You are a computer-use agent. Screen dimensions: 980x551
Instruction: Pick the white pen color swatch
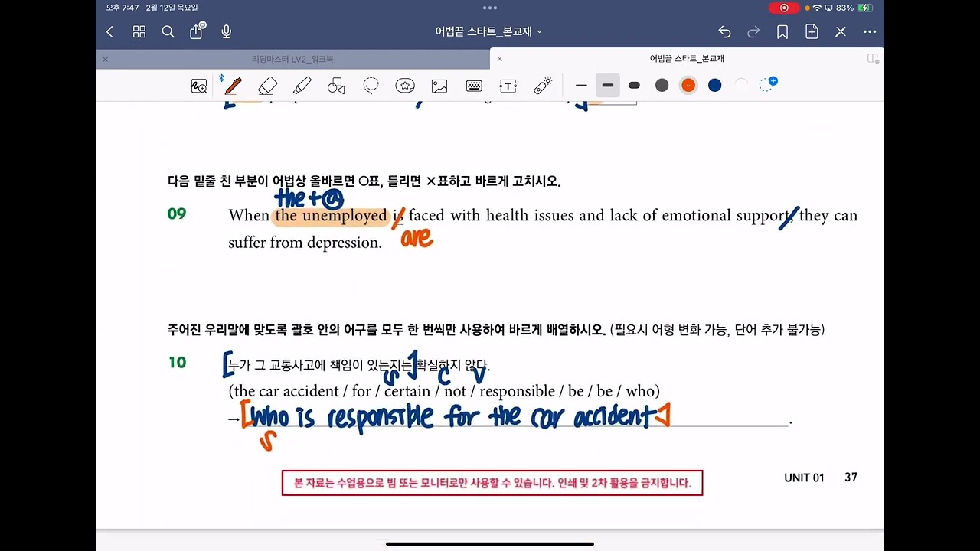click(x=741, y=85)
